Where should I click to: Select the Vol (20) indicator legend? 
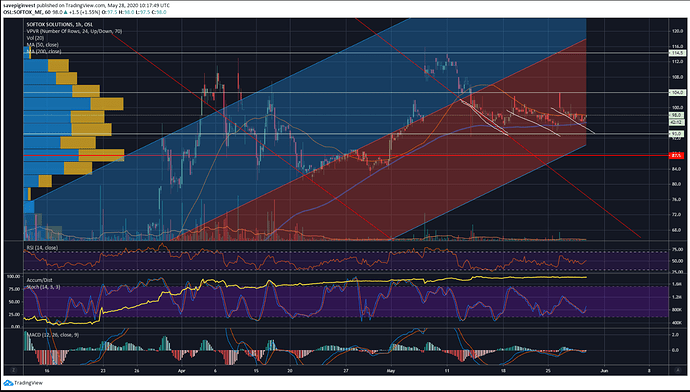coord(35,38)
